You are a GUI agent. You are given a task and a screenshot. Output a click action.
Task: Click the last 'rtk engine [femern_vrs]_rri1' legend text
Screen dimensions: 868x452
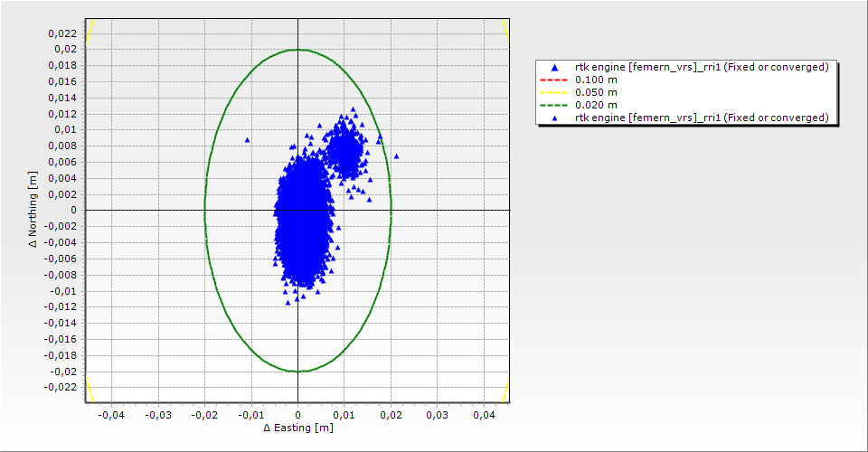point(702,118)
